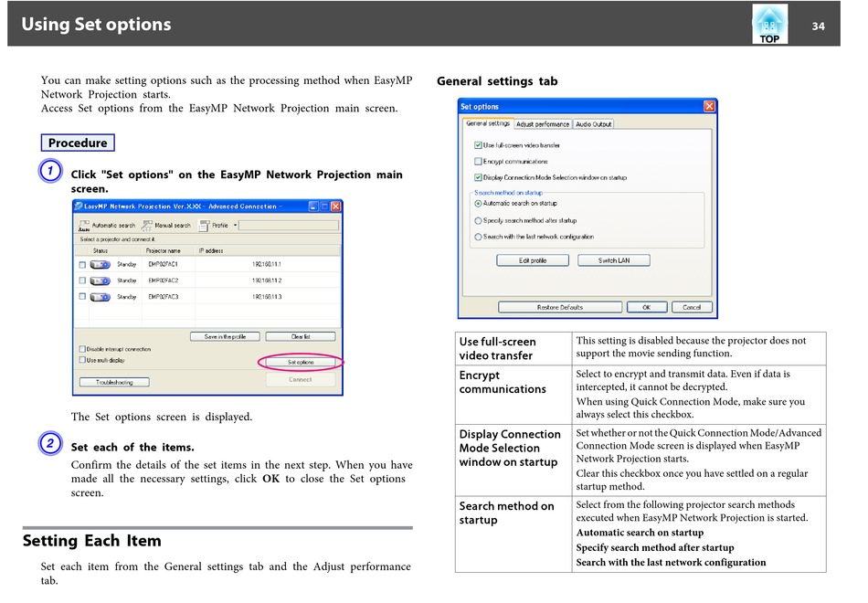The height and width of the screenshot is (603, 868).
Task: Click the projector icon in the EMP02FAC1 row
Action: coord(101,265)
